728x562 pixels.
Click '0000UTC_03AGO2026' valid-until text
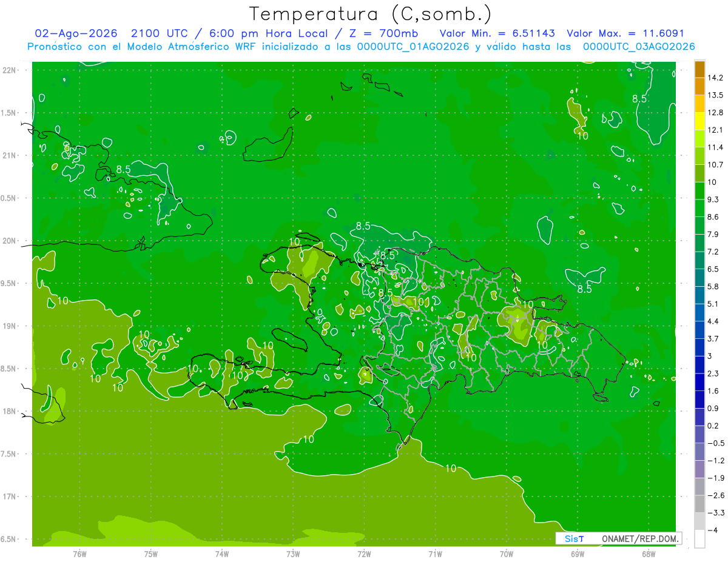[639, 47]
